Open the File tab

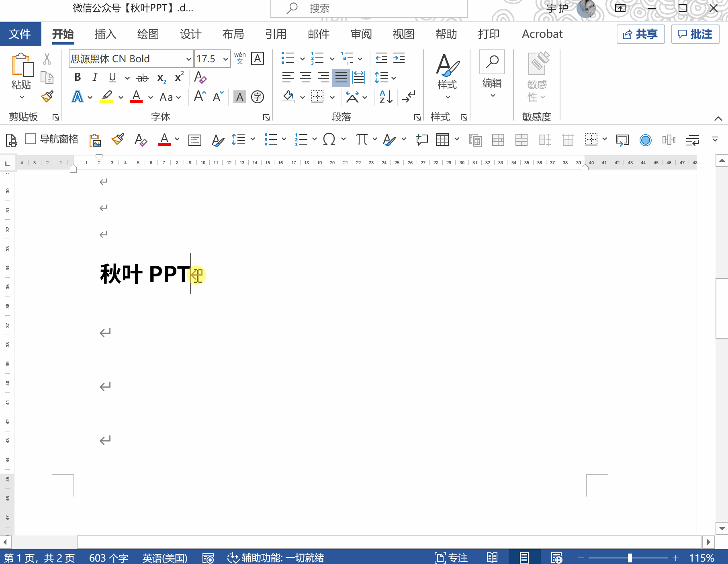[x=20, y=34]
